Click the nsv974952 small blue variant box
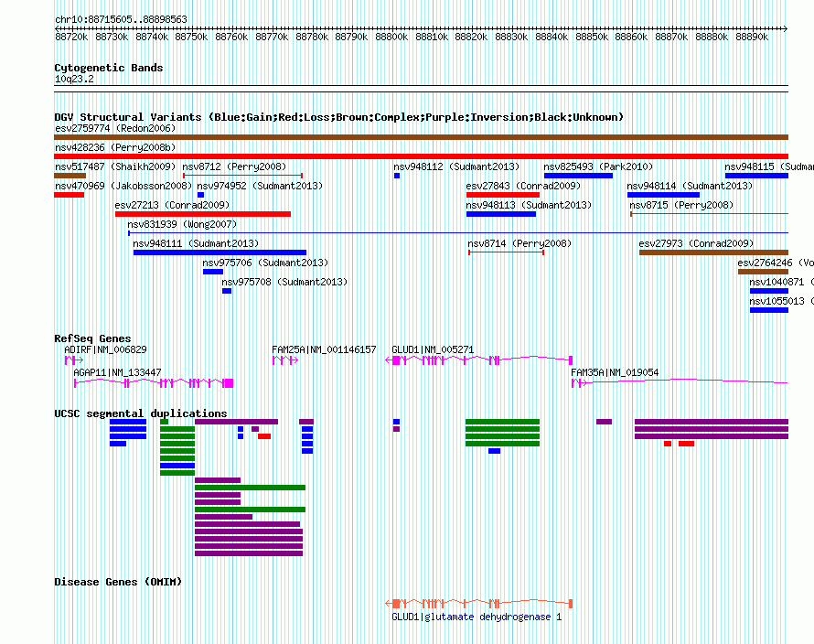Image resolution: width=814 pixels, height=644 pixels. coord(201,195)
